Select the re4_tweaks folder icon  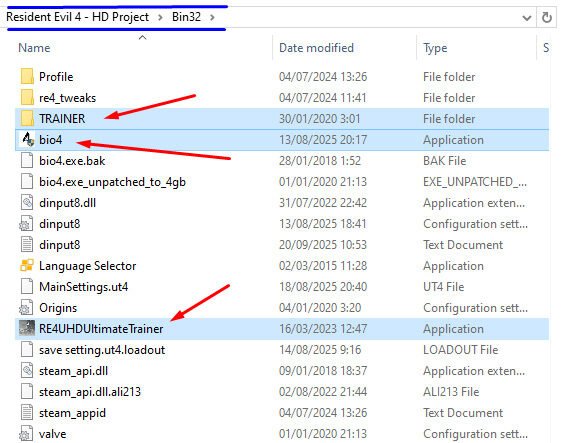27,98
